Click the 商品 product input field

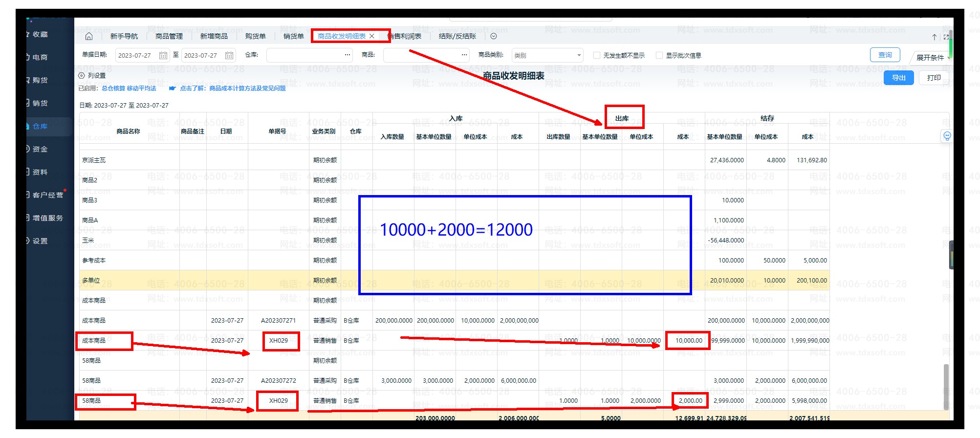[422, 55]
